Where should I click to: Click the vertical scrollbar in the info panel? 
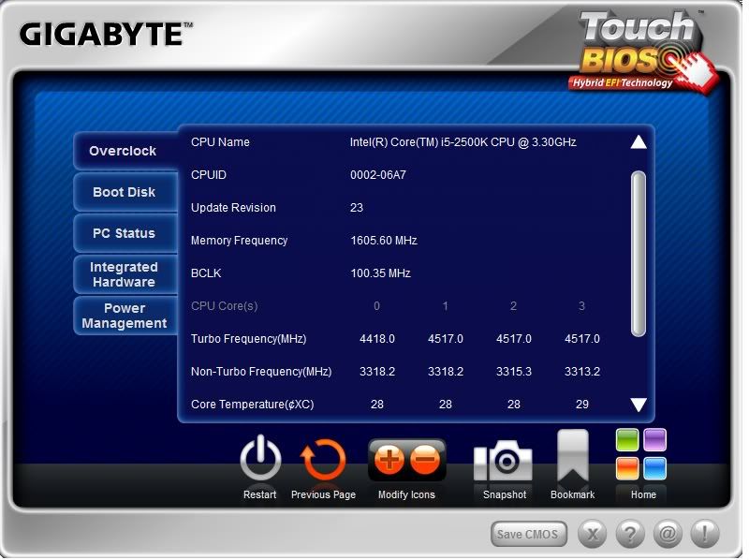tap(639, 253)
